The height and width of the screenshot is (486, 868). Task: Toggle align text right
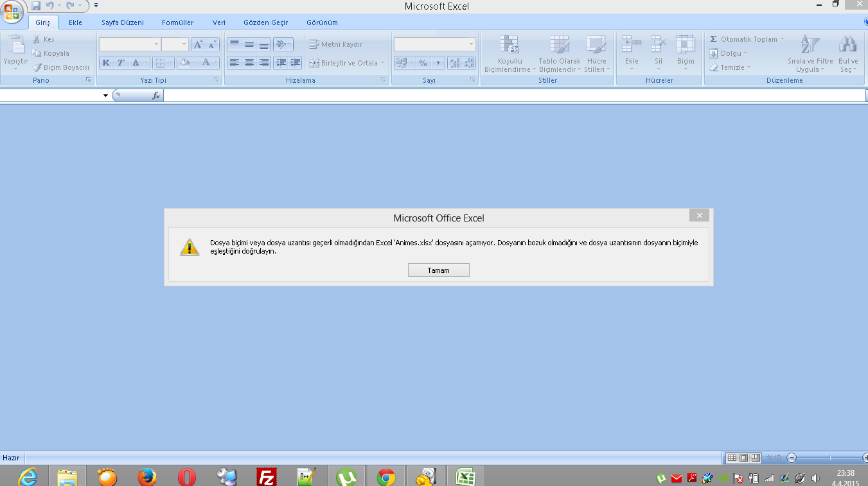(263, 63)
